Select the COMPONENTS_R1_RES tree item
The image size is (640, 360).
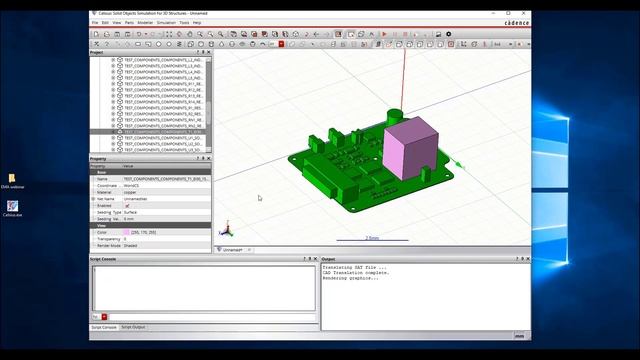pos(163,108)
